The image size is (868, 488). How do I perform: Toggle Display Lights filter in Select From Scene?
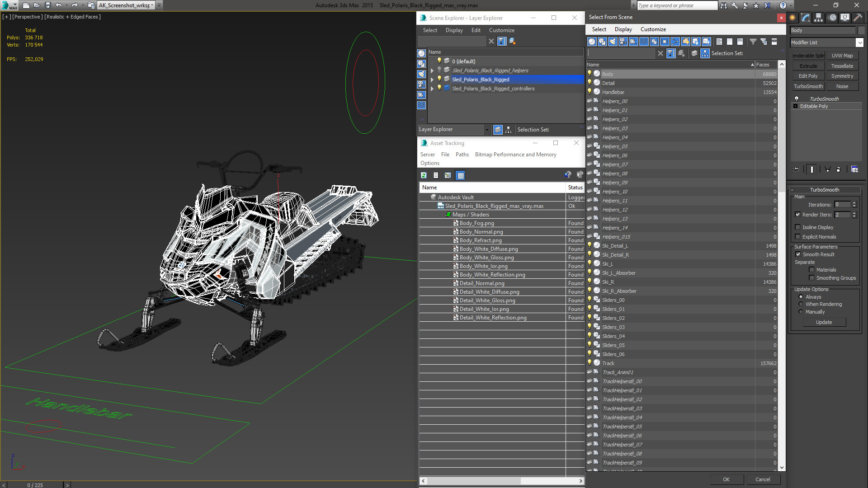pyautogui.click(x=613, y=42)
